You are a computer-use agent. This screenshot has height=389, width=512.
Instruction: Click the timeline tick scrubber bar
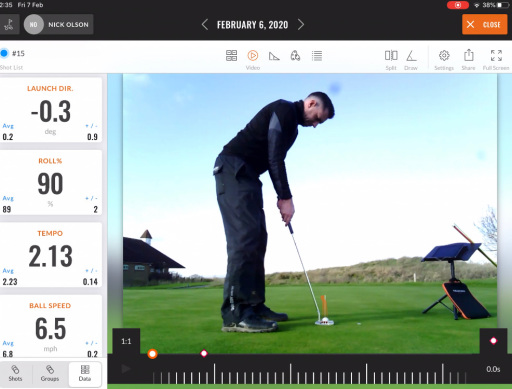309,374
